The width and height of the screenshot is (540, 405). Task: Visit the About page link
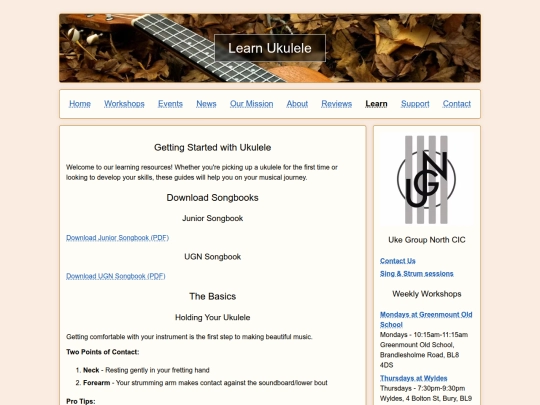(x=297, y=104)
